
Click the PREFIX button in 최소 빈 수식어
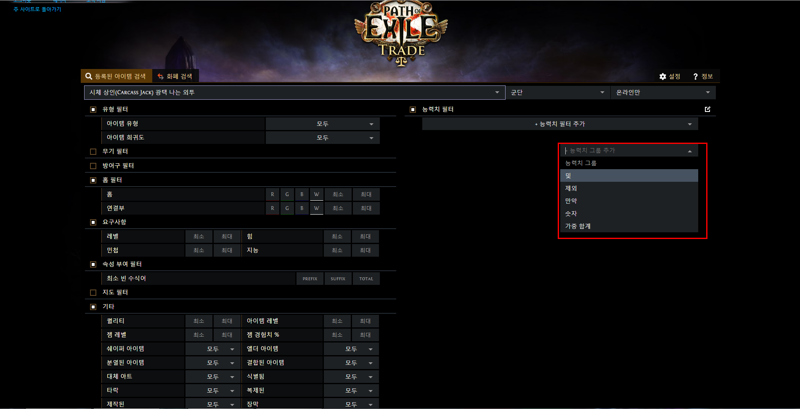pos(310,279)
